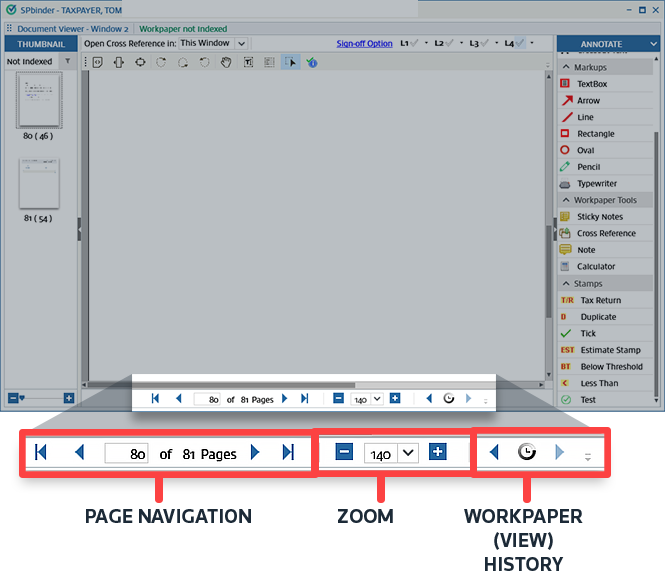Click the grayed image select icon beside text tool

coord(269,63)
